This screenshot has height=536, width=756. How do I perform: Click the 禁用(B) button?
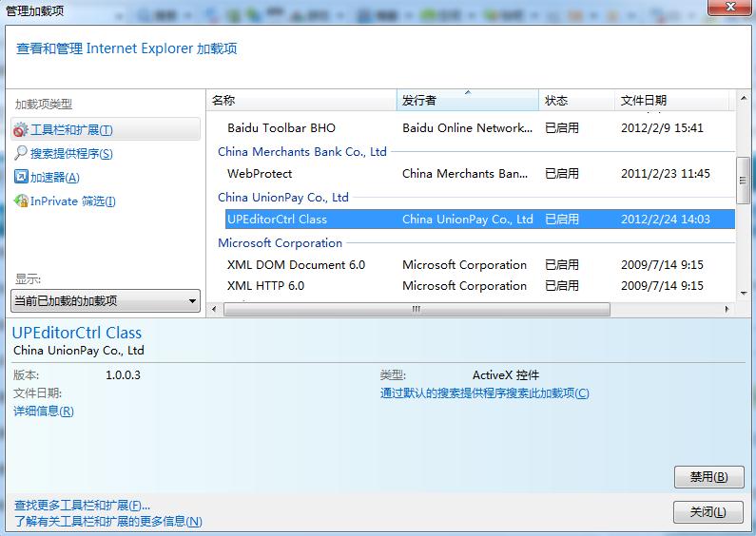pos(708,477)
